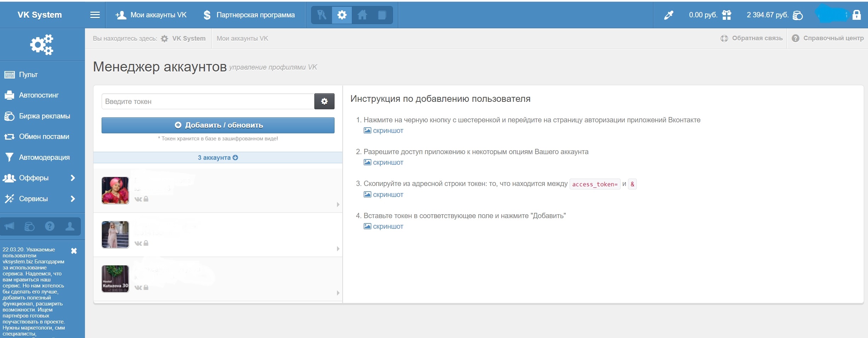Expand the staircase woman account row arrow
Viewport: 868px width, 338px height.
point(338,249)
